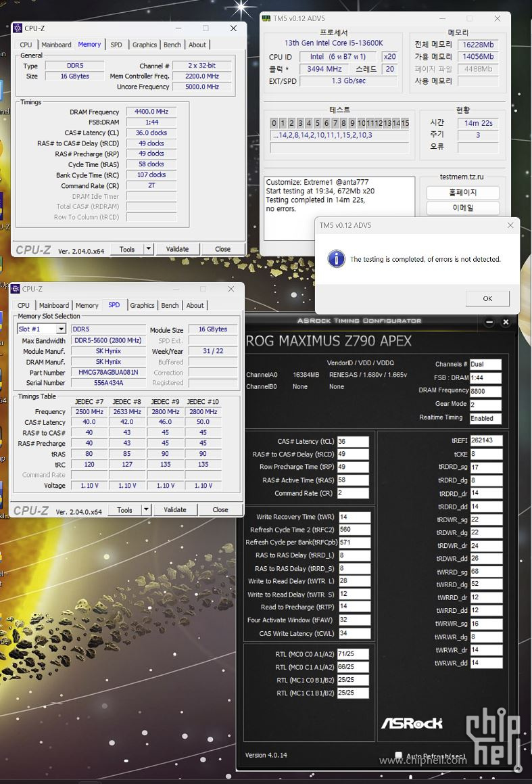The width and height of the screenshot is (532, 784).
Task: Click the RTL (MC0 C0 A1/A2) field
Action: point(353,654)
